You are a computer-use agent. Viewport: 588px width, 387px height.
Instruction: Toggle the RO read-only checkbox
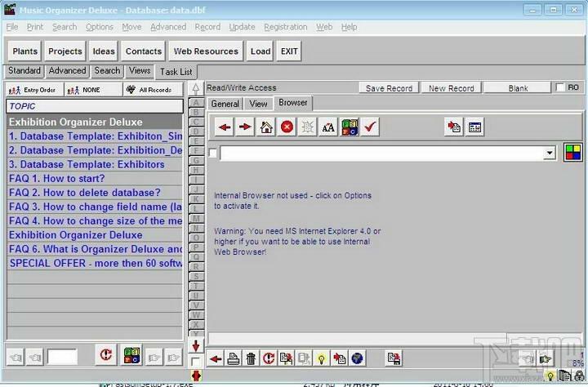tap(560, 87)
